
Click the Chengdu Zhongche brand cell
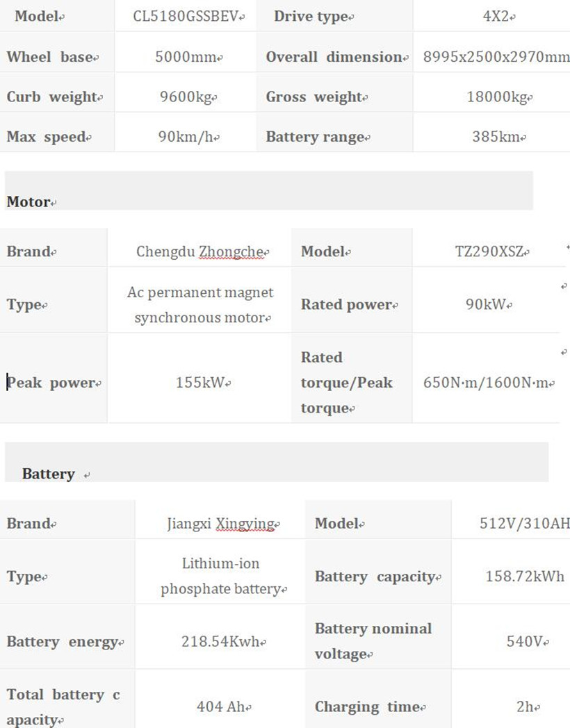(x=201, y=251)
